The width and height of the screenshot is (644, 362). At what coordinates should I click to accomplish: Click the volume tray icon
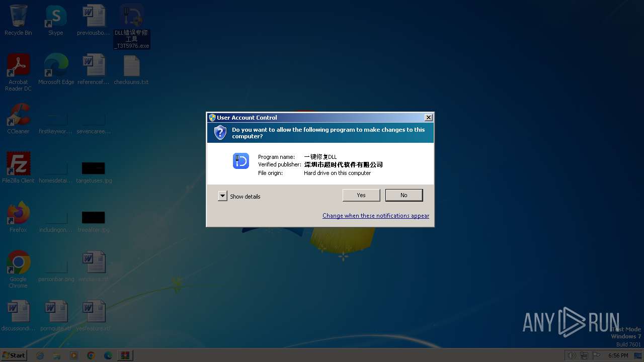(572, 355)
